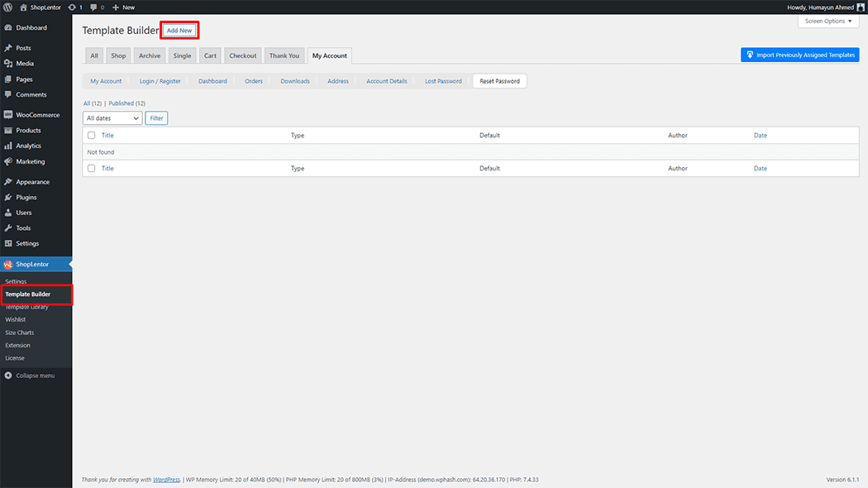Click the Appearance paintbrush icon
The image size is (868, 488).
[x=8, y=182]
